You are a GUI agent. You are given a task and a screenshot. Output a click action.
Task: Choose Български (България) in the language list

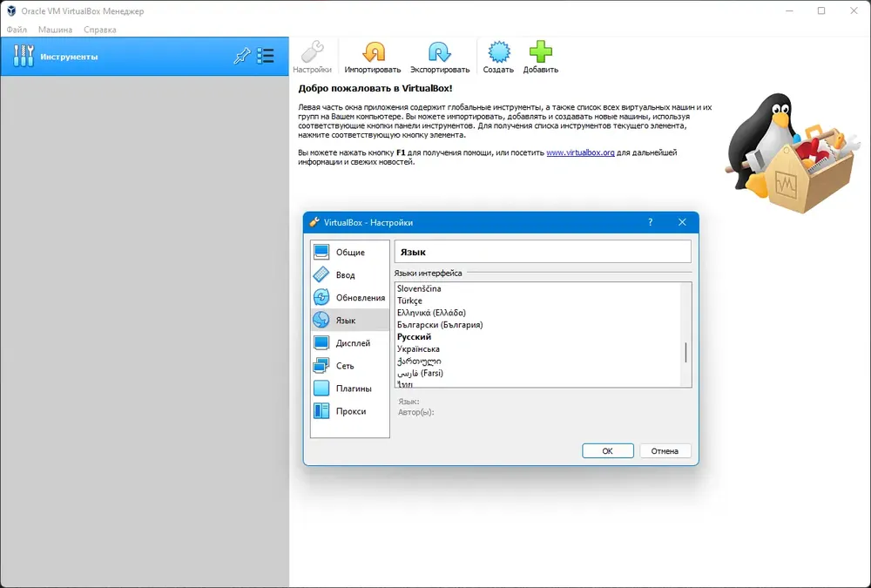coord(537,325)
